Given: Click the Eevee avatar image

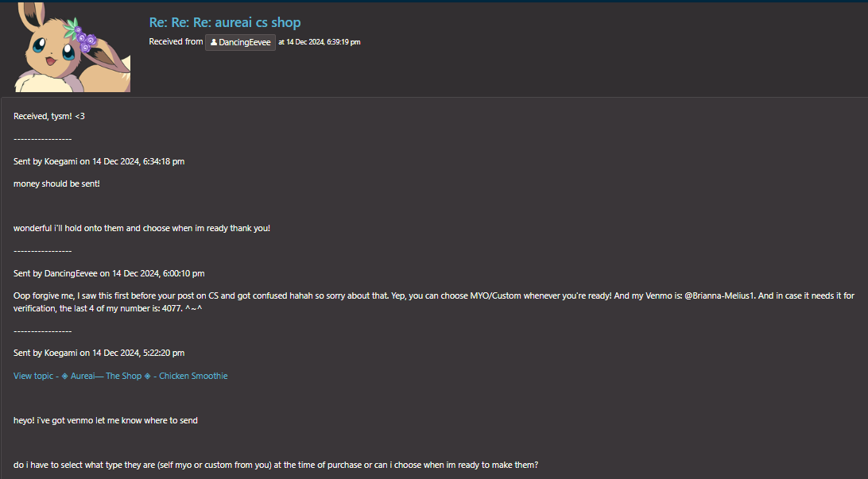Looking at the screenshot, I should (x=72, y=47).
